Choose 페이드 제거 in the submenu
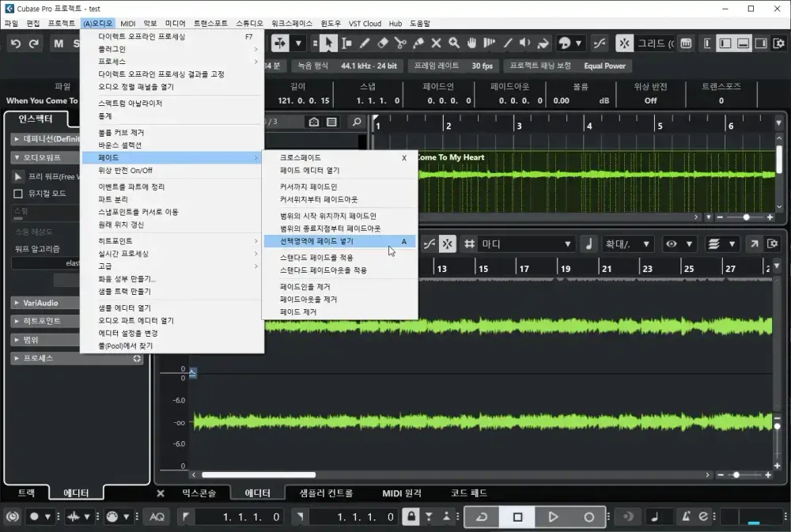 pos(340,312)
